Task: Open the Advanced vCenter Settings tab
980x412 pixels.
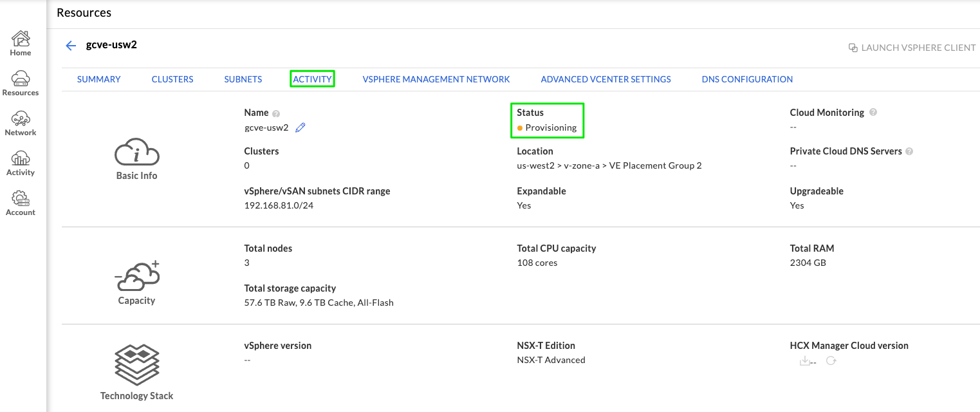Action: pos(606,79)
